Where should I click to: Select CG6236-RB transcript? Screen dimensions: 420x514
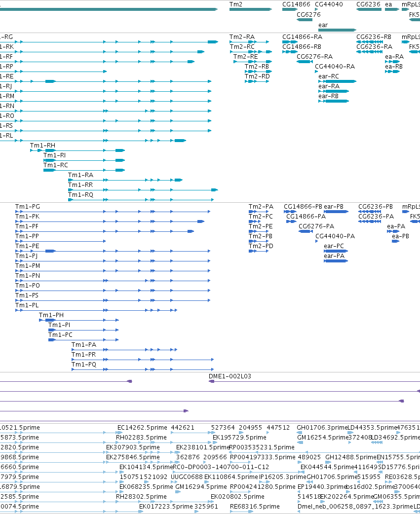point(369,42)
